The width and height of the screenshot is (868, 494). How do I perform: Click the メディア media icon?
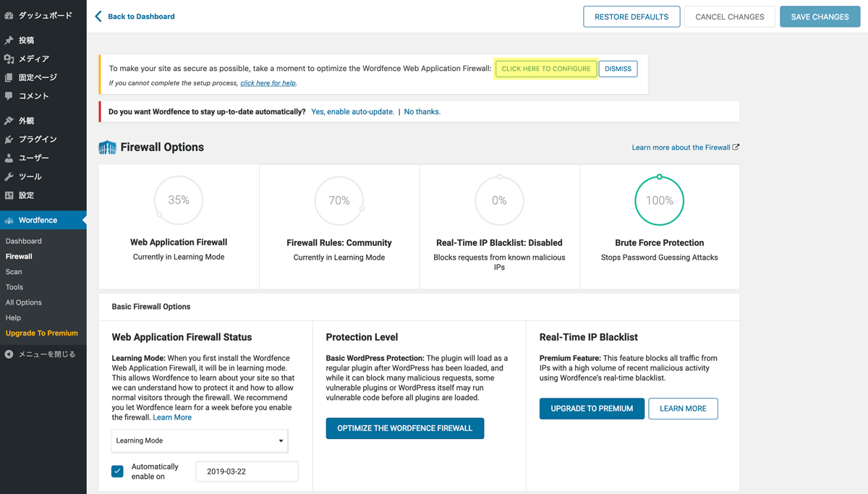(x=9, y=59)
